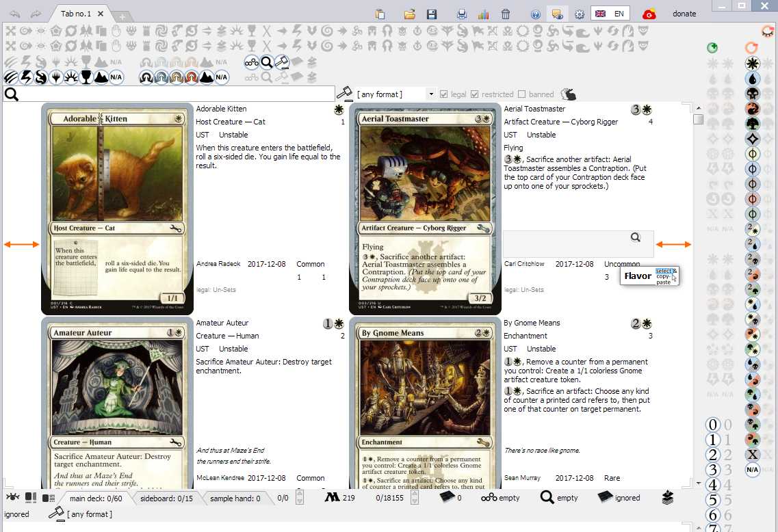Select the sample hand: 0 tab
The image size is (778, 532).
point(235,498)
